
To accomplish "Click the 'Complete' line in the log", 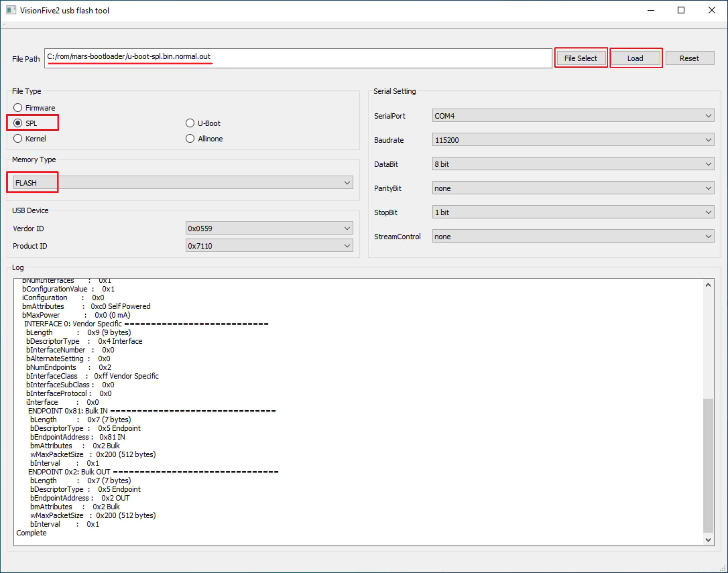I will coord(31,533).
